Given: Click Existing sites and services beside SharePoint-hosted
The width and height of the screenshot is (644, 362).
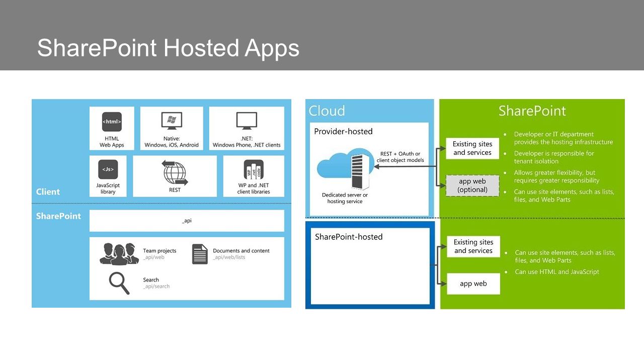Looking at the screenshot, I should pyautogui.click(x=473, y=246).
